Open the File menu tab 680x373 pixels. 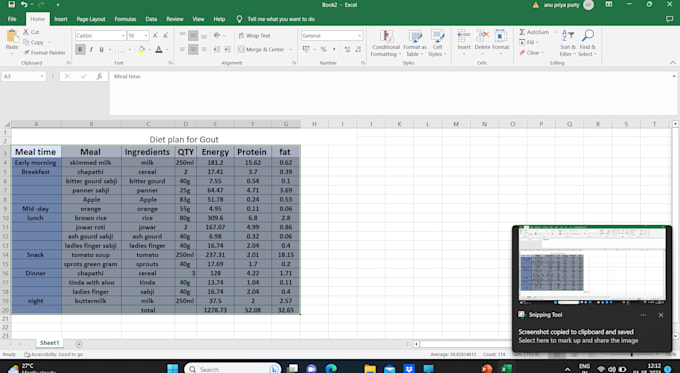pyautogui.click(x=12, y=19)
